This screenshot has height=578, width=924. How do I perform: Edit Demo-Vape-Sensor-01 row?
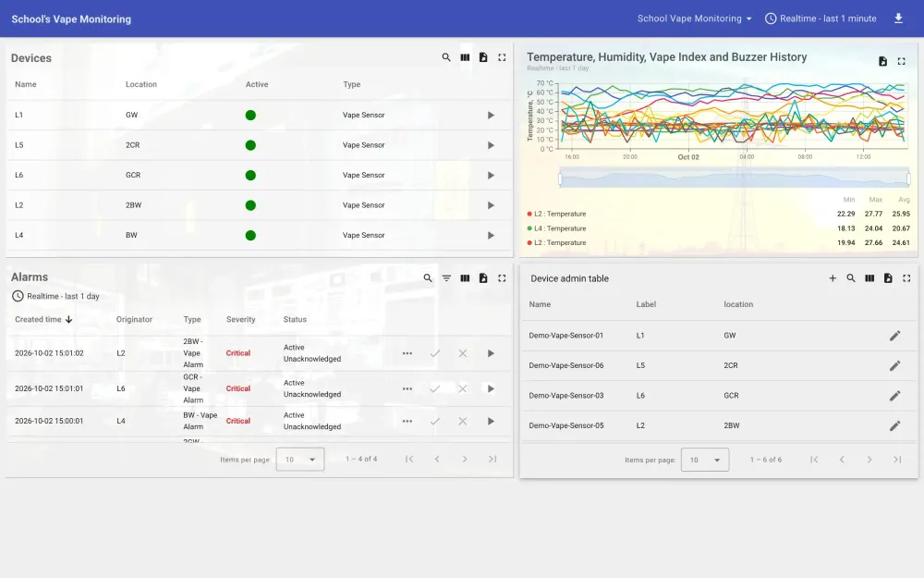click(x=894, y=336)
